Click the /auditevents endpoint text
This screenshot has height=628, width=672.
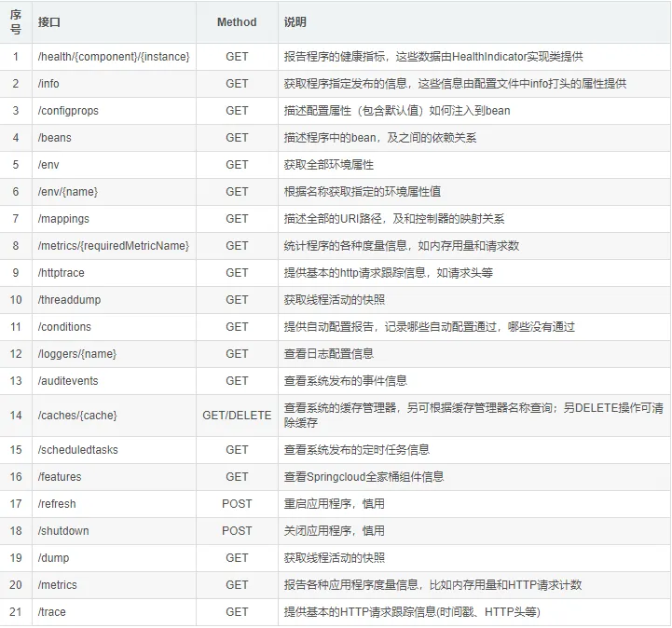point(68,381)
